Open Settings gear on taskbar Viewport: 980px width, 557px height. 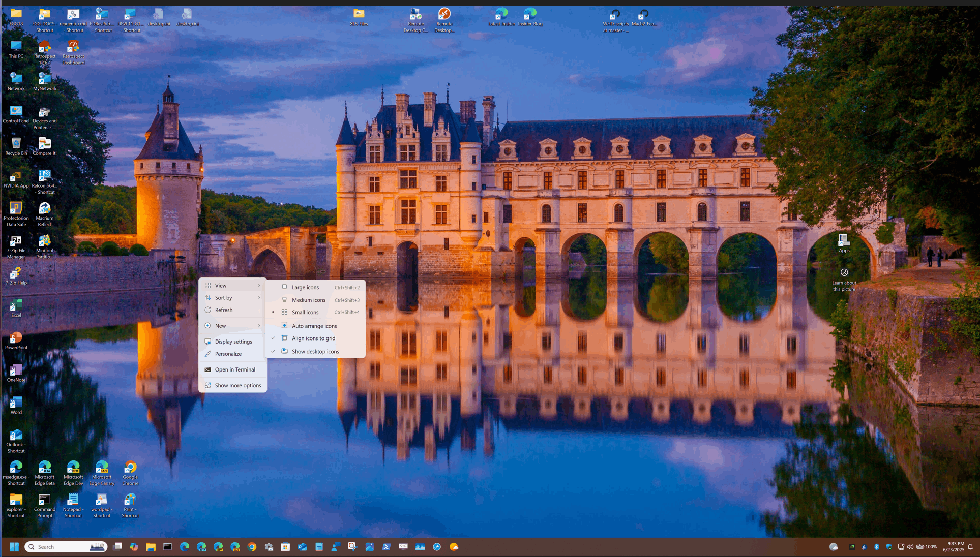pos(269,547)
